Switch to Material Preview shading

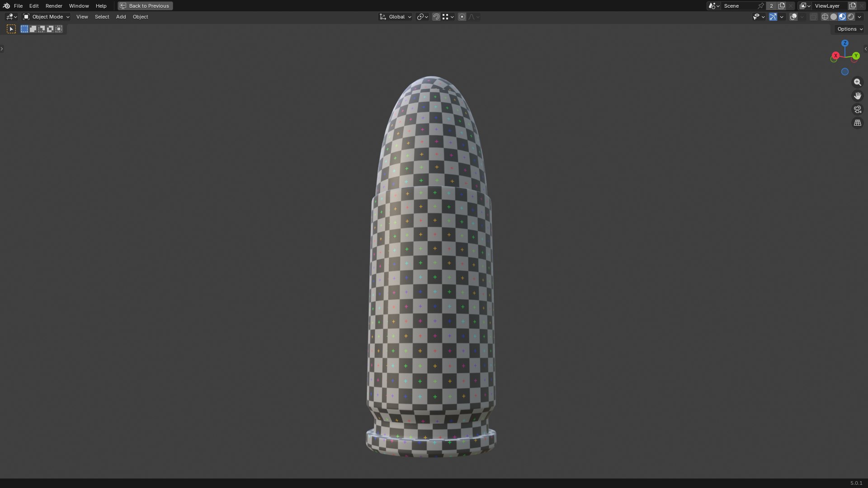(x=842, y=17)
